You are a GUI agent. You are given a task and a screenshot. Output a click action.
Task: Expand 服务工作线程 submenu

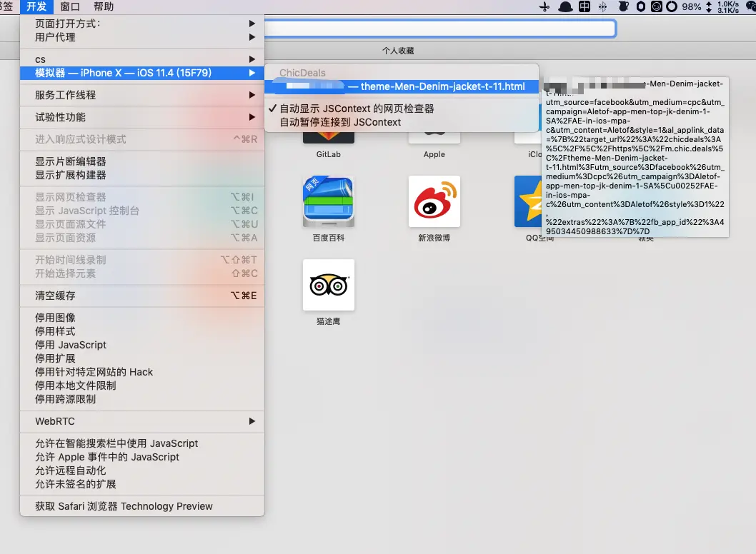tap(142, 95)
